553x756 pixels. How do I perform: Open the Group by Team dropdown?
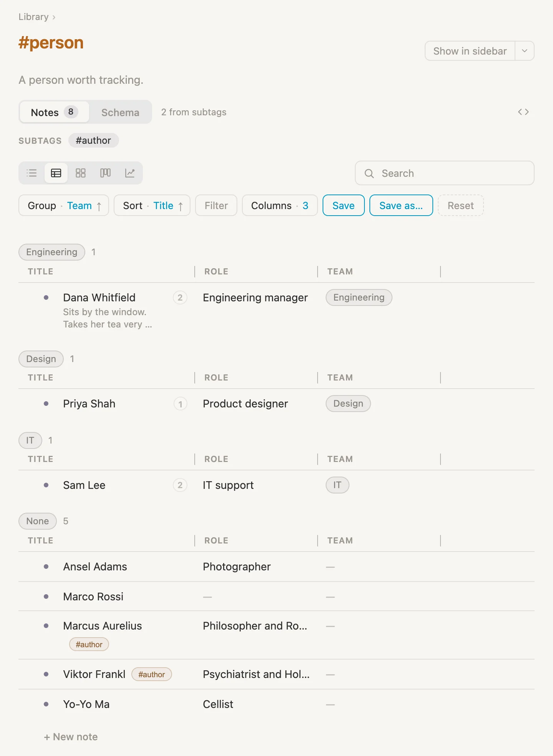pos(64,205)
